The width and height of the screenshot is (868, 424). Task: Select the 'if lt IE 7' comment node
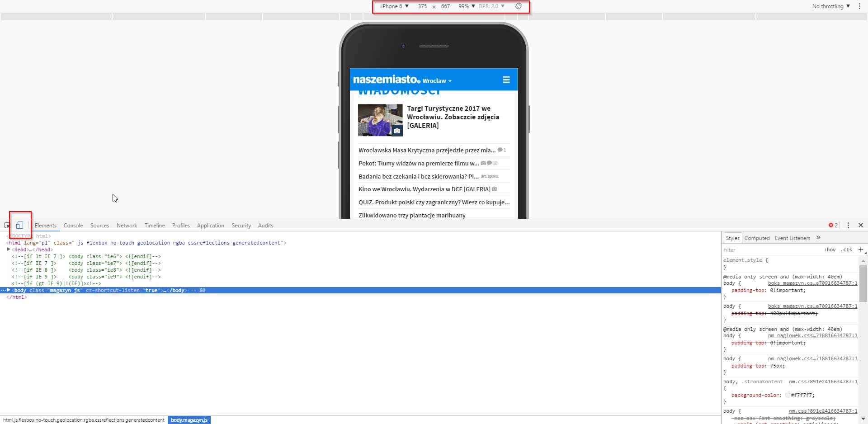(x=86, y=256)
